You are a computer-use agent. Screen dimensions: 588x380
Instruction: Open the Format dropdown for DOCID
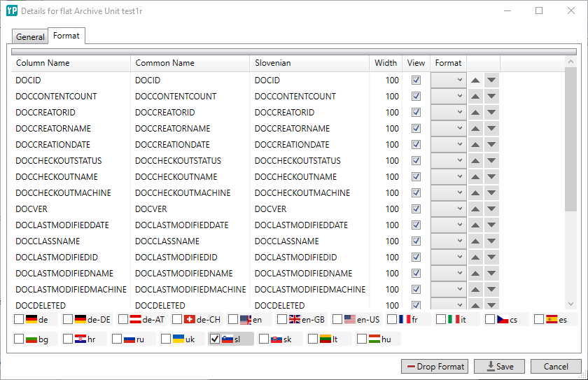(x=449, y=80)
